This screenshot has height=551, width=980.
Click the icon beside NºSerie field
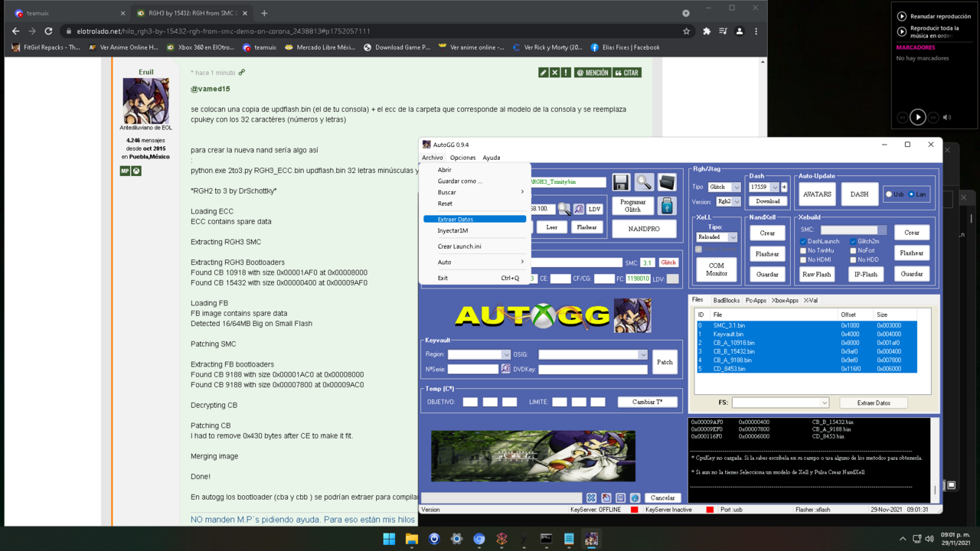click(x=505, y=369)
